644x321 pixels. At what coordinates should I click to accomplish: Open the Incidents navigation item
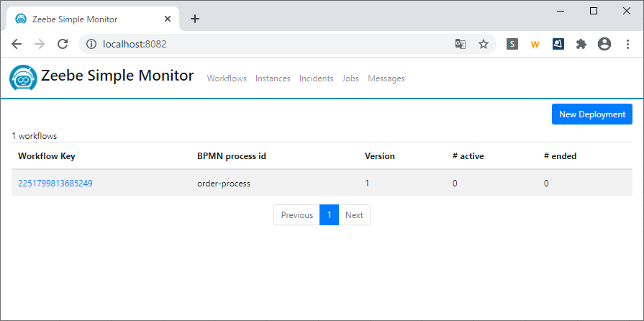317,78
